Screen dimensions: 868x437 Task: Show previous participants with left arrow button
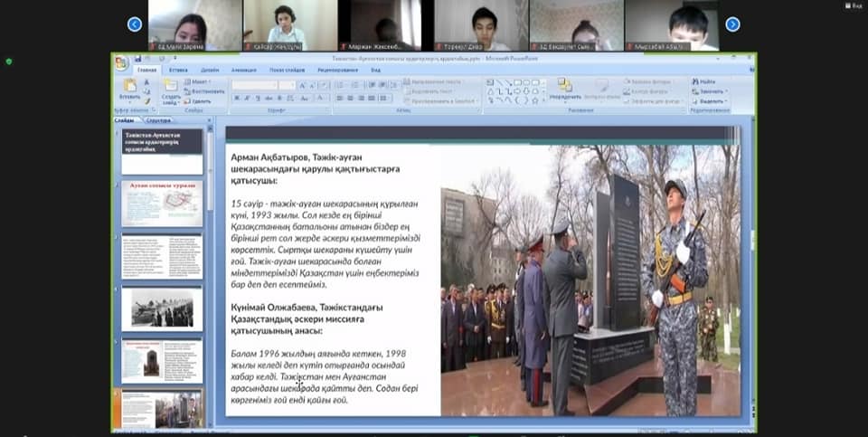tap(135, 24)
